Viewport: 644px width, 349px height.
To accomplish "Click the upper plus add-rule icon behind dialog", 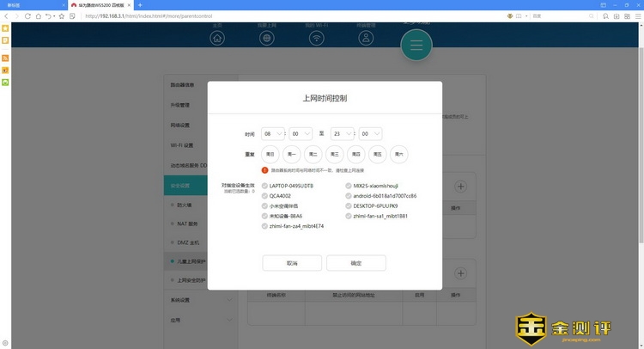I will click(460, 186).
